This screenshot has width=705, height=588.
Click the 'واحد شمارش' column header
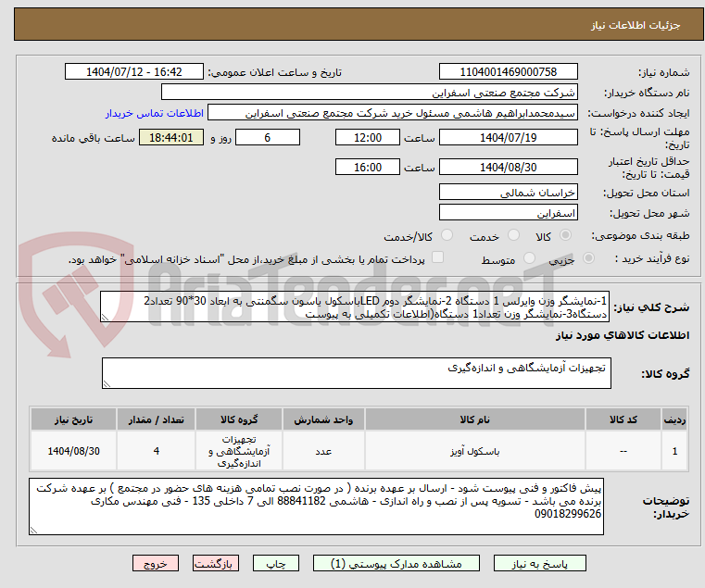[323, 419]
